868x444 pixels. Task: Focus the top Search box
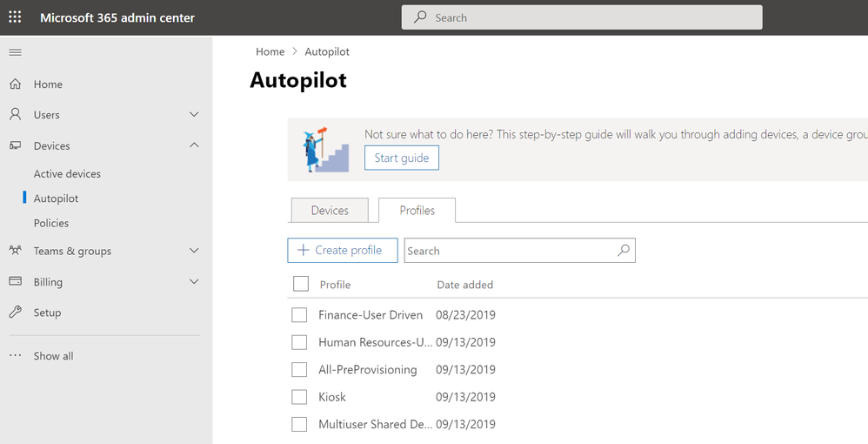click(x=582, y=17)
